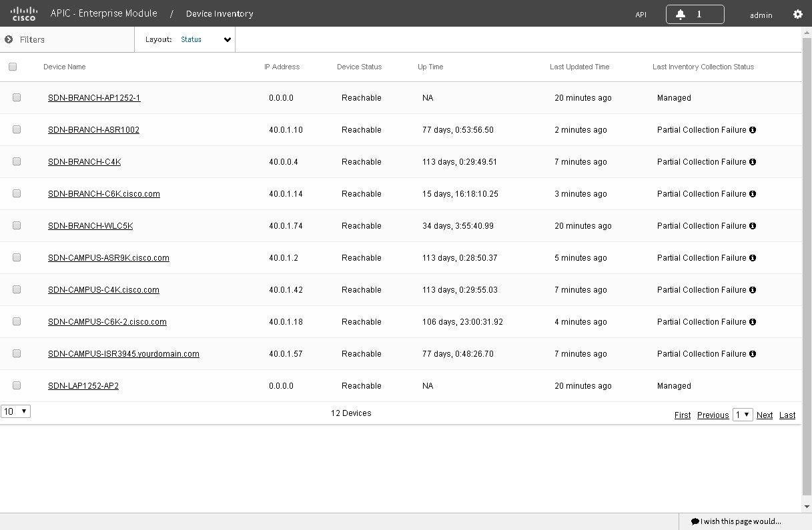This screenshot has width=812, height=530.
Task: Open device SDN-CAMPUS-C6K-2.cisco.com link
Action: pos(107,322)
